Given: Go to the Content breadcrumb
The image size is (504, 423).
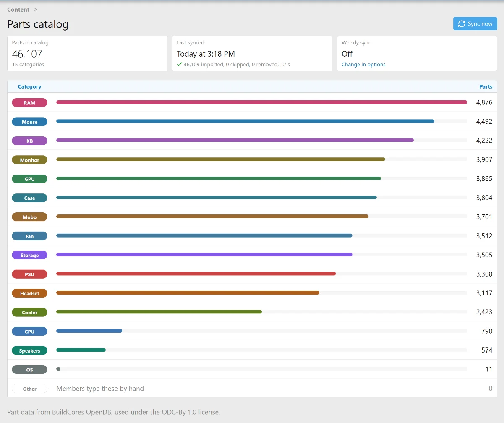Looking at the screenshot, I should [x=18, y=10].
